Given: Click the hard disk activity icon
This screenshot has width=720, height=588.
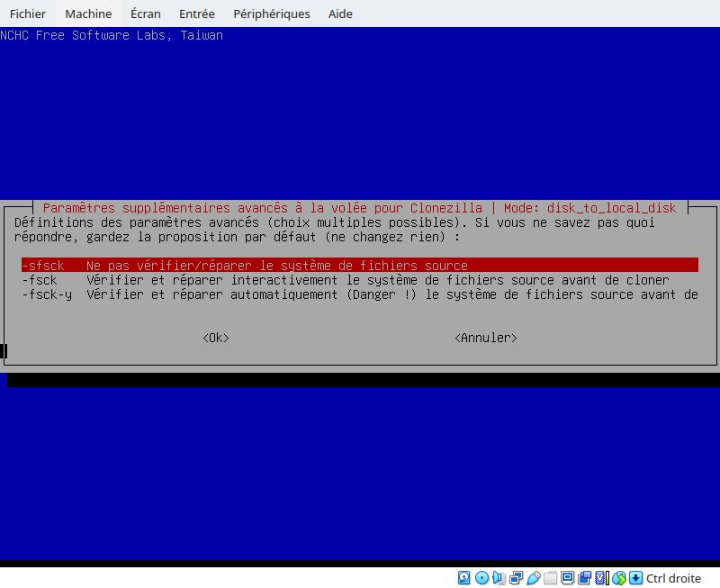Looking at the screenshot, I should 463,577.
